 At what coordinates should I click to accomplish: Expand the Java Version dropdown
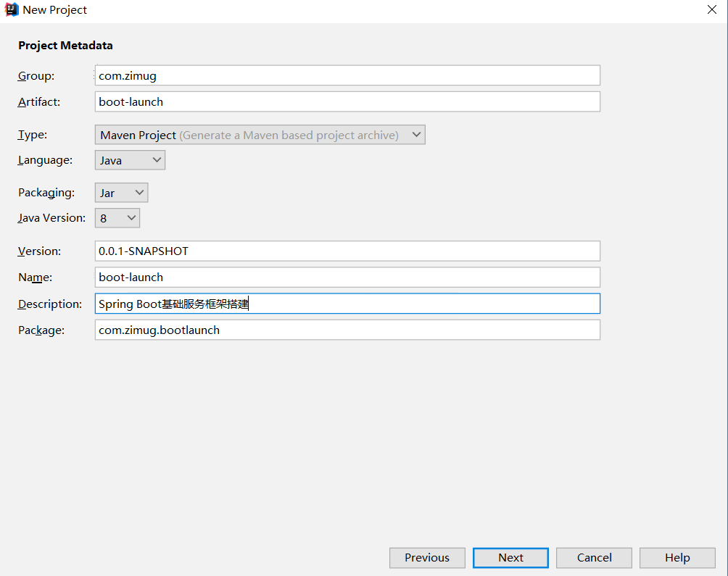point(117,218)
